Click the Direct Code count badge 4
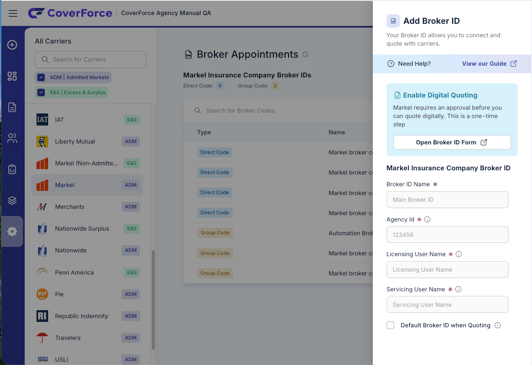 [220, 86]
